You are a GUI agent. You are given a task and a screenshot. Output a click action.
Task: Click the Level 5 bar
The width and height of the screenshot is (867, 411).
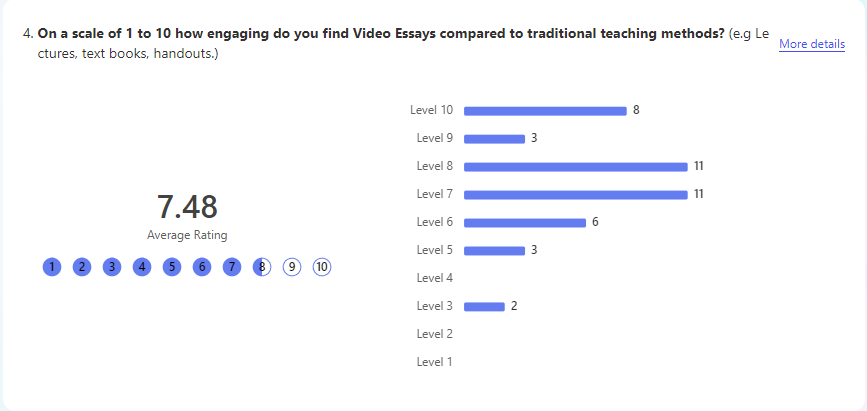494,251
